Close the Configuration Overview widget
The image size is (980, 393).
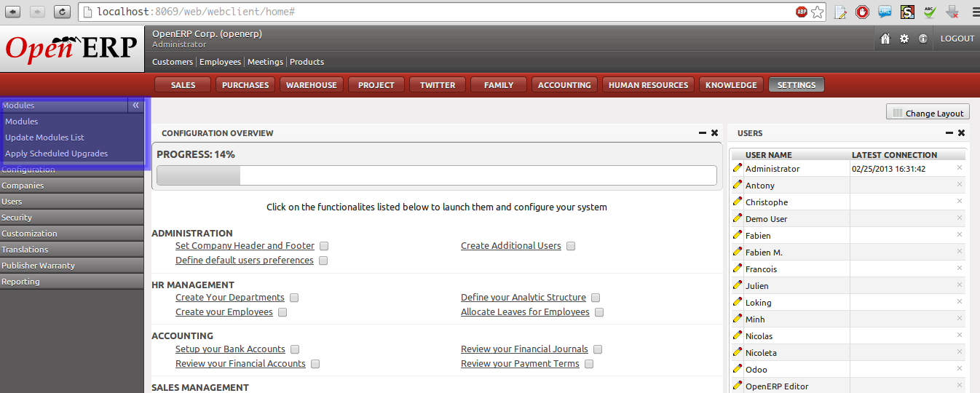(714, 133)
